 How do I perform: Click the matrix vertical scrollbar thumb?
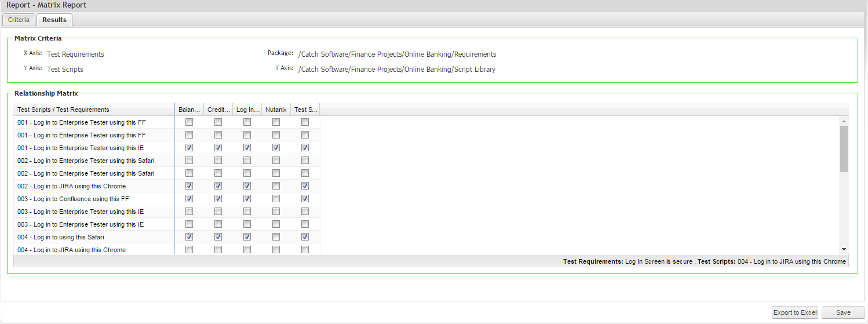(844, 148)
